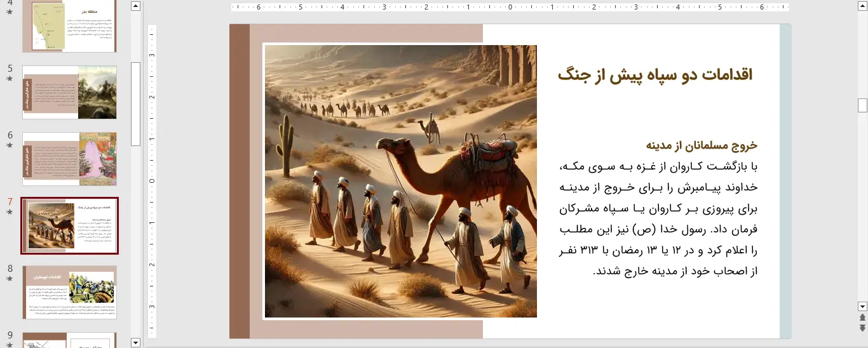
Task: Click the main vertical scrollbar thumb
Action: (862, 105)
